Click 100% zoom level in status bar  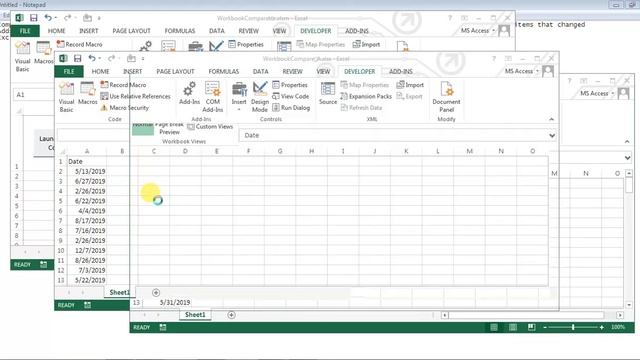tap(618, 327)
